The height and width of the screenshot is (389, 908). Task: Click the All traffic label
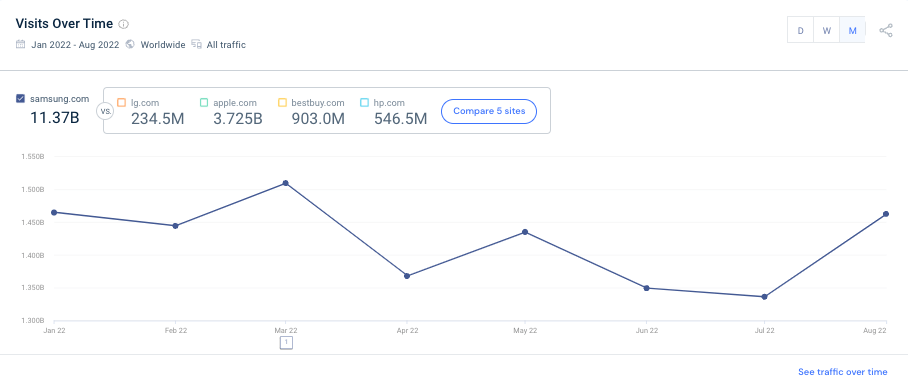(226, 45)
